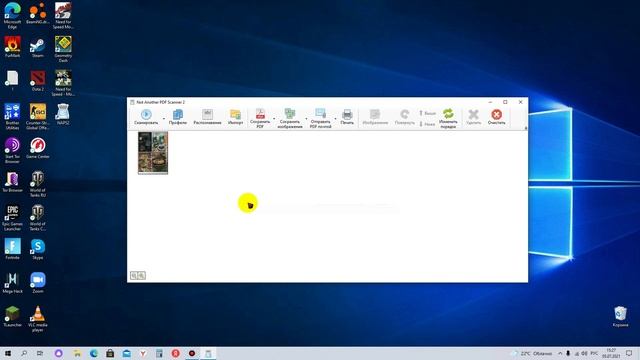640x360 pixels.
Task: Delete selection with the grey X Удалить
Action: click(x=473, y=117)
